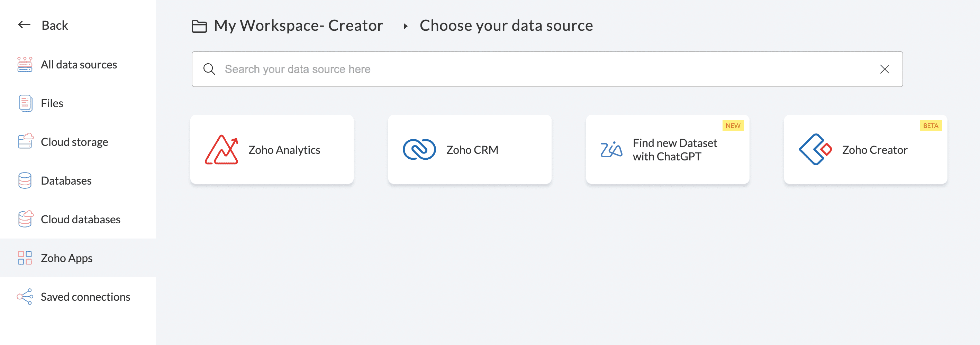This screenshot has width=980, height=345.
Task: Select the Zoho CRM data source card
Action: (470, 150)
